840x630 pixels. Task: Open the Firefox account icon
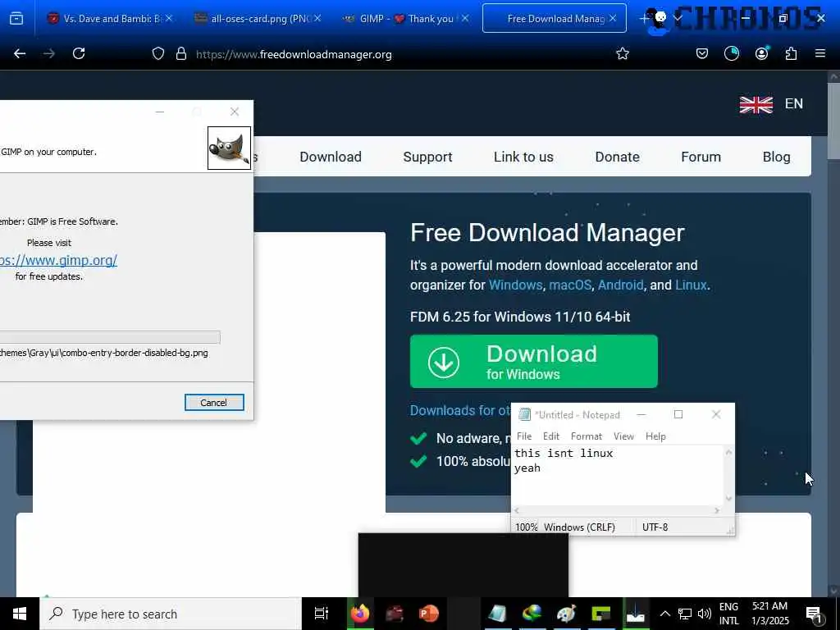(761, 53)
